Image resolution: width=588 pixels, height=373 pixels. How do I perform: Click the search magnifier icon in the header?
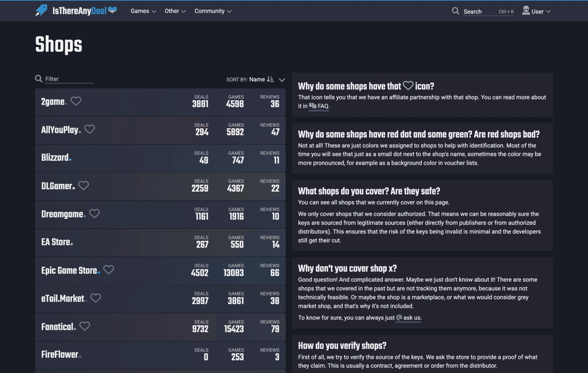[x=456, y=11]
